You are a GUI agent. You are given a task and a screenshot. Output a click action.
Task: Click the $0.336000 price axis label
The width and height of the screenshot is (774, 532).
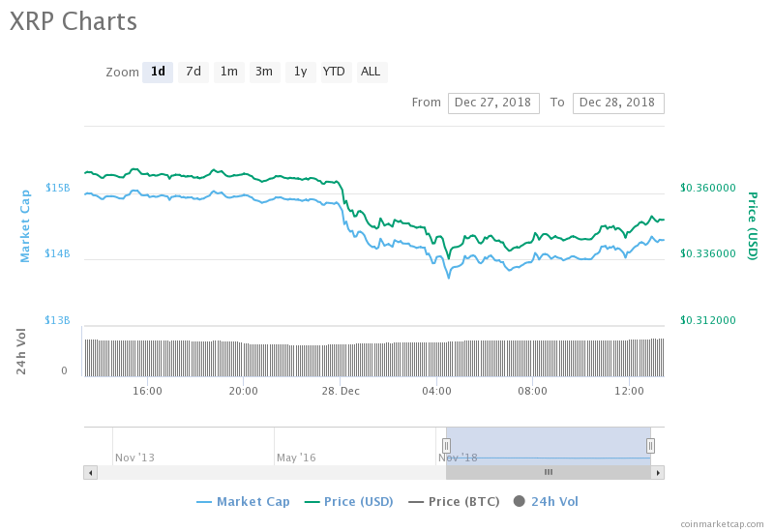(708, 253)
